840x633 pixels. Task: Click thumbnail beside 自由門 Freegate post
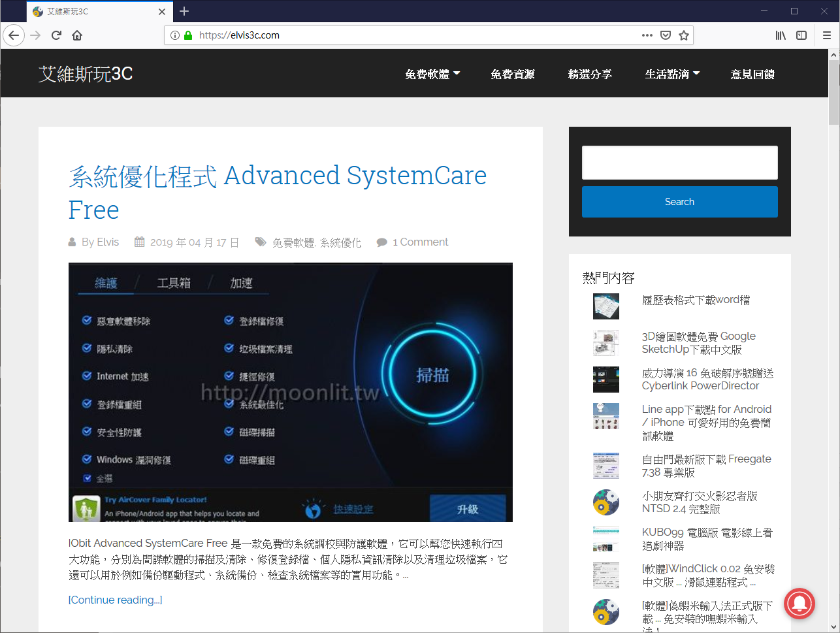click(606, 466)
